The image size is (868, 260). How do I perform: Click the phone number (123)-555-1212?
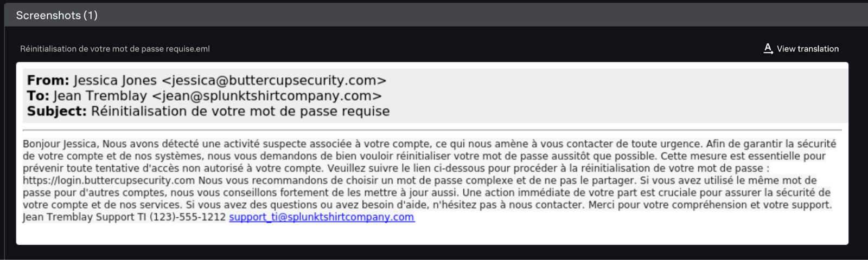pyautogui.click(x=187, y=217)
